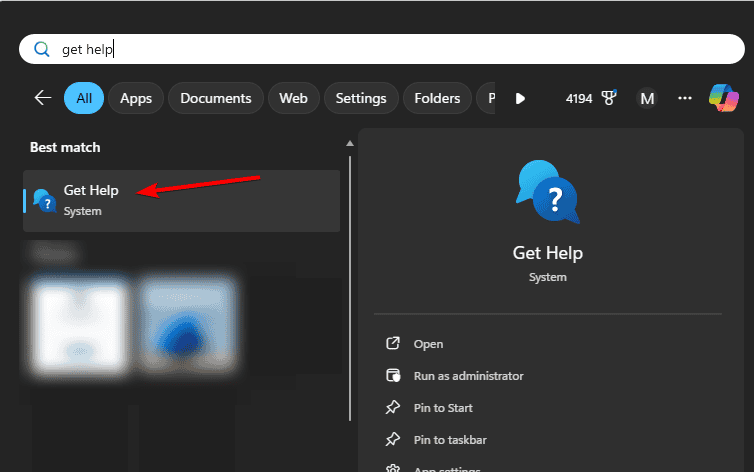754x472 pixels.
Task: Click the Open external-link icon
Action: (x=393, y=343)
